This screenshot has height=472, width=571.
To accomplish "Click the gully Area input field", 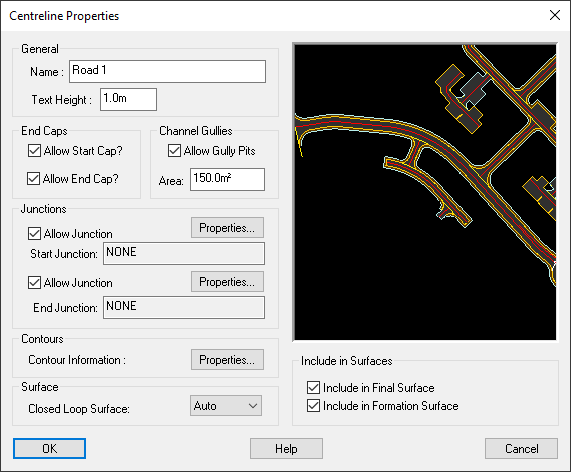I will (x=227, y=179).
